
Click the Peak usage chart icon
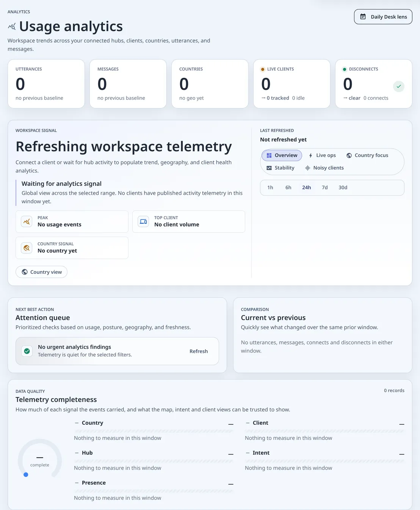[27, 221]
